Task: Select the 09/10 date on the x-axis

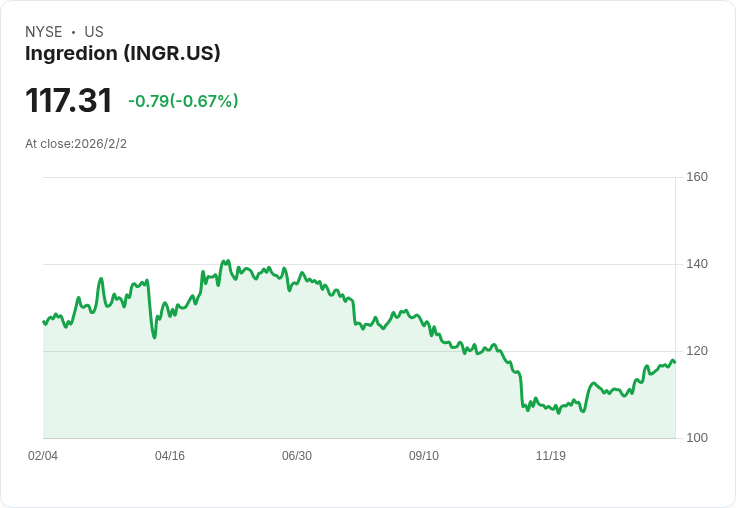Action: [424, 456]
